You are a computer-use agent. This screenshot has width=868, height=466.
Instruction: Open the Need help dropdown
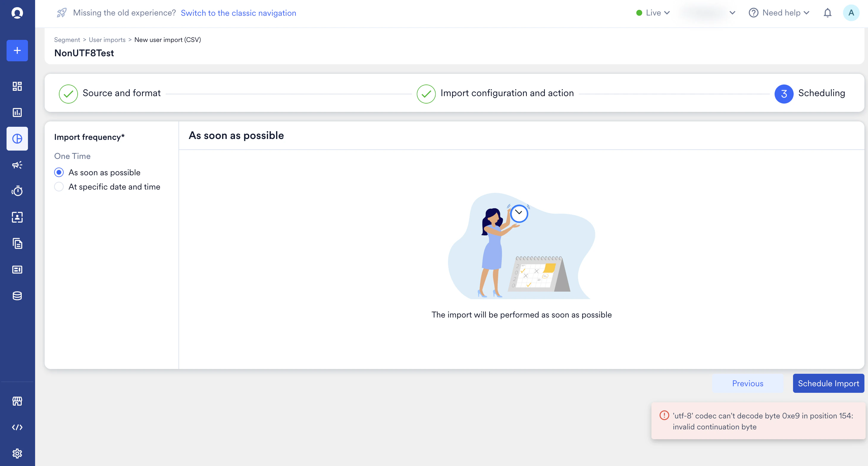click(779, 13)
